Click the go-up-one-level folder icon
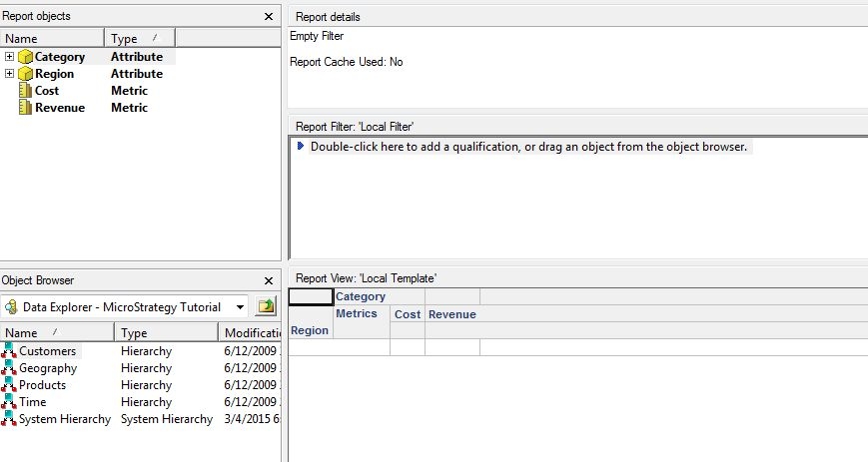Screen dimensions: 868x462 pos(266,306)
